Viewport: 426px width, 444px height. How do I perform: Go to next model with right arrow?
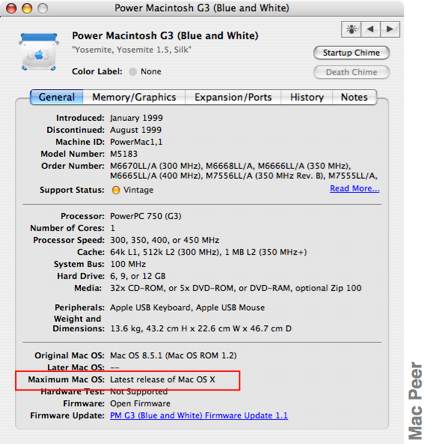pos(389,29)
